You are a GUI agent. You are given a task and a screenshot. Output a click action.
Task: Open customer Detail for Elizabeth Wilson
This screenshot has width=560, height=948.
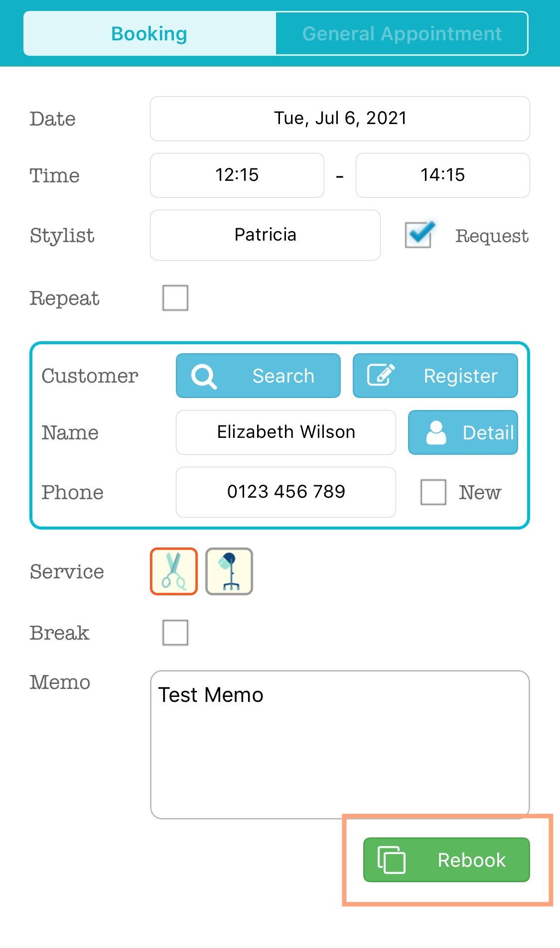pos(463,432)
